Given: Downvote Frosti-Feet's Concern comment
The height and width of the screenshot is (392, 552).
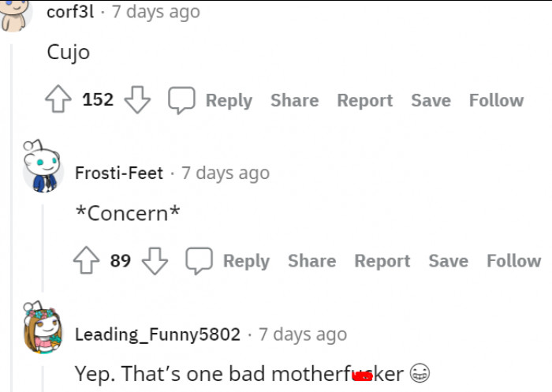Looking at the screenshot, I should point(155,260).
